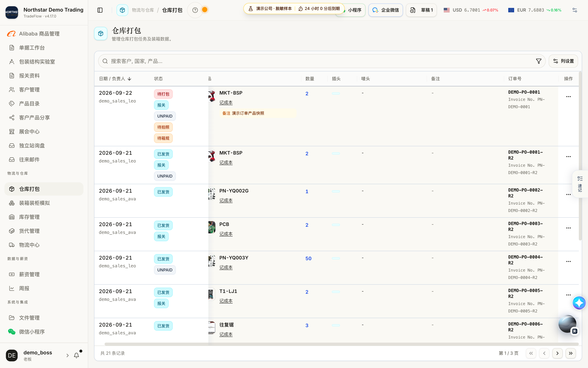This screenshot has width=588, height=368.
Task: Open 列设置 column settings
Action: [x=563, y=61]
